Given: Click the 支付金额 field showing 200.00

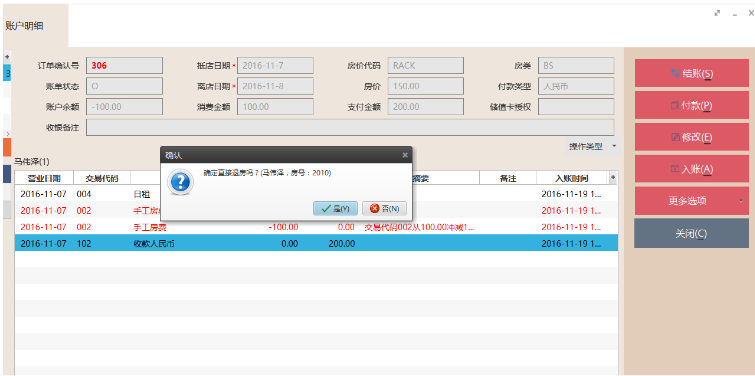Looking at the screenshot, I should [x=426, y=106].
